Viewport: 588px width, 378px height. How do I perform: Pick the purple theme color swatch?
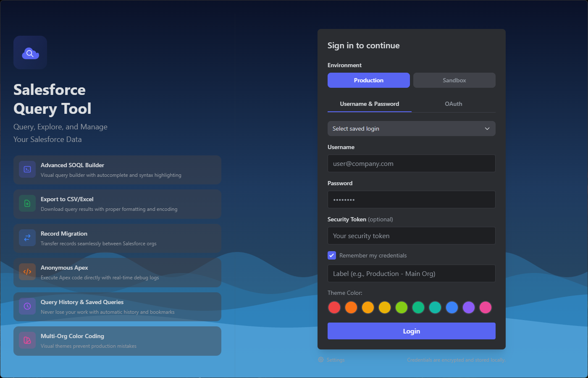469,307
